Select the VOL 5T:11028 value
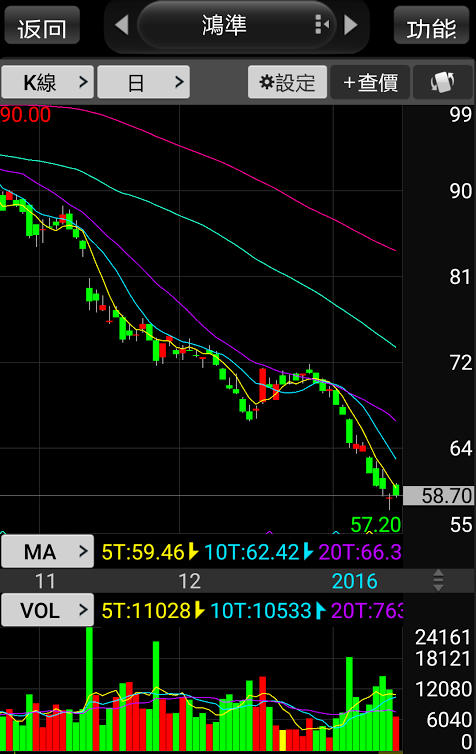Viewport: 476px width, 754px height. tap(146, 611)
